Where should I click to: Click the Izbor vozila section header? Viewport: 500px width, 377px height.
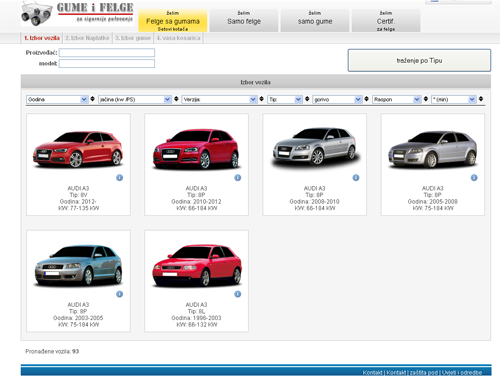coord(256,82)
